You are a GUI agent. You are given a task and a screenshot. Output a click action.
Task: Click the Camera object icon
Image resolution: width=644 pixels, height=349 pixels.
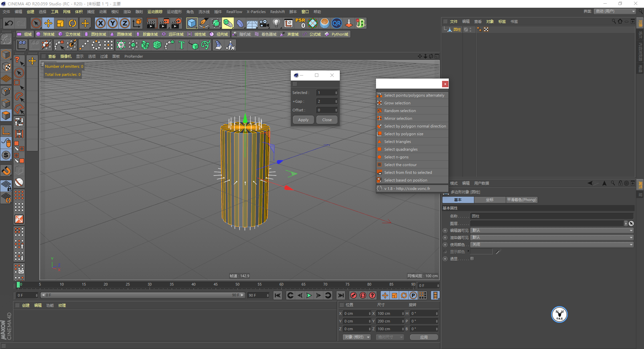264,23
